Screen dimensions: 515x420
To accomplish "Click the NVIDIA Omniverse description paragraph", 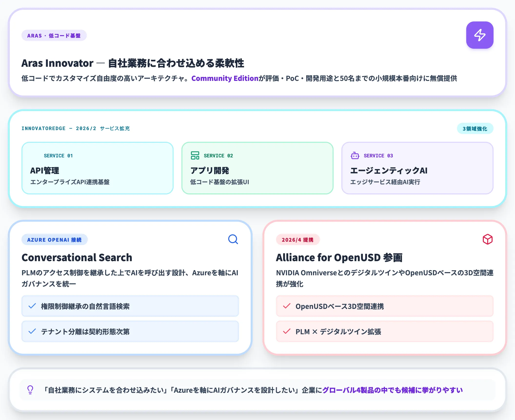I will coord(385,278).
